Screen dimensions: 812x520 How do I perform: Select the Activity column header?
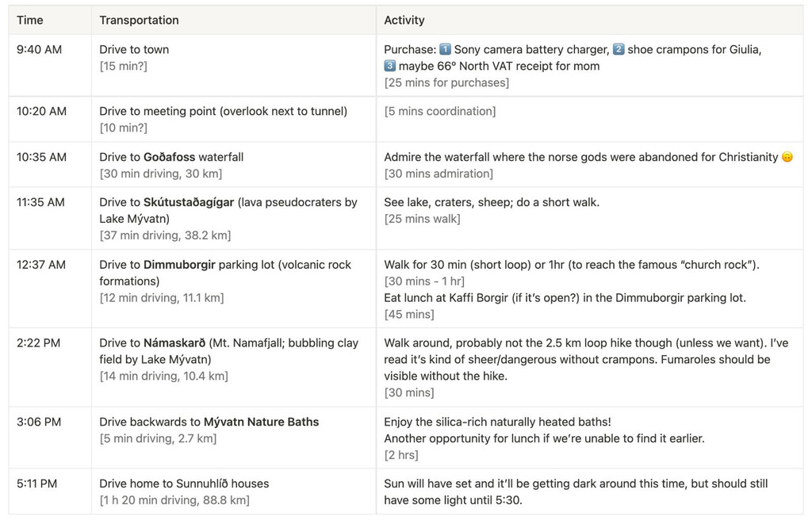coord(404,21)
